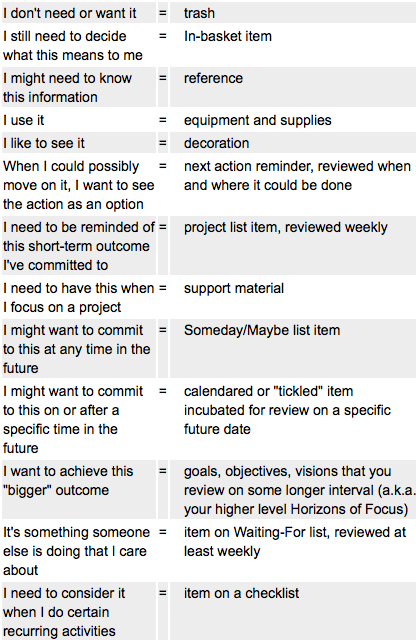
Task: Click 'next action reminder' description cell
Action: (x=293, y=185)
